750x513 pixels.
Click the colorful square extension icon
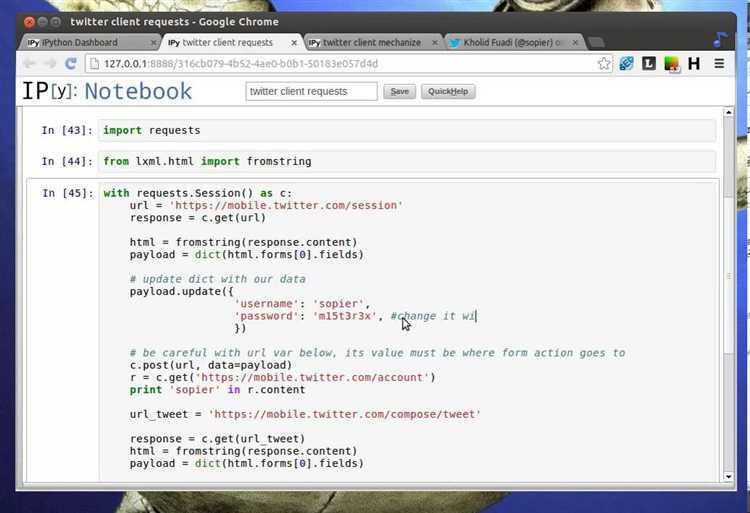pos(672,64)
